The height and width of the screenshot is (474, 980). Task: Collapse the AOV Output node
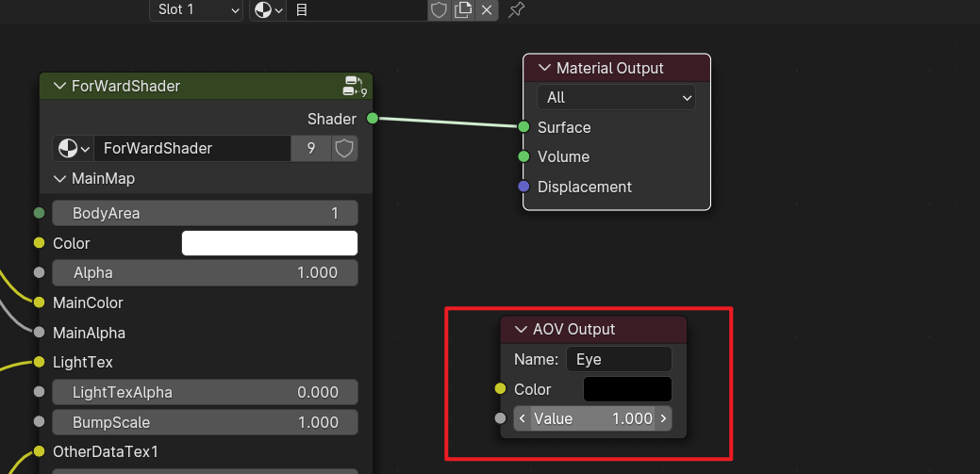[x=520, y=329]
